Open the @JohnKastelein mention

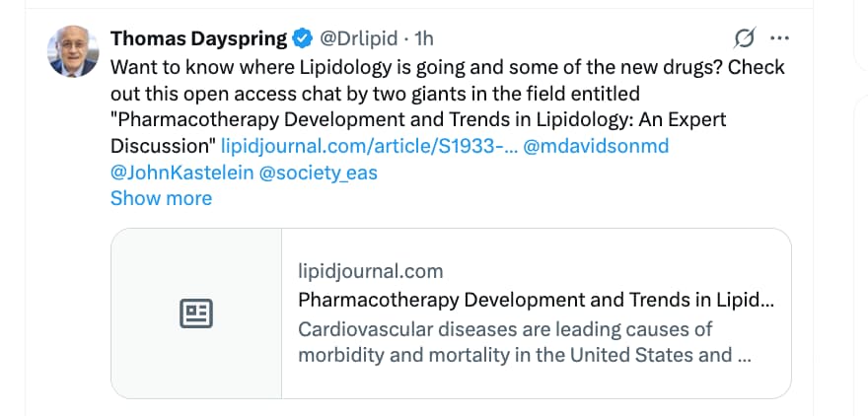(x=181, y=173)
